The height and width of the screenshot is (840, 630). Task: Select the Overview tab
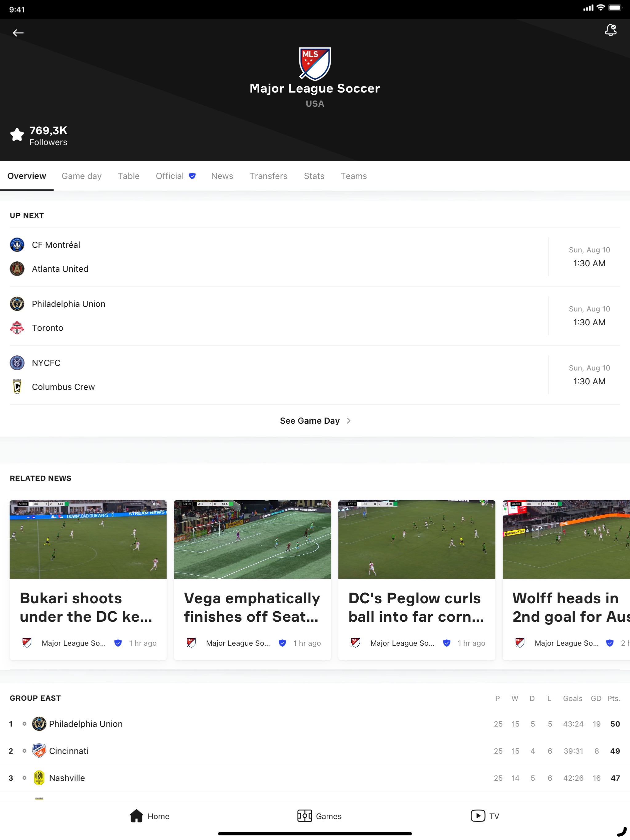[26, 176]
